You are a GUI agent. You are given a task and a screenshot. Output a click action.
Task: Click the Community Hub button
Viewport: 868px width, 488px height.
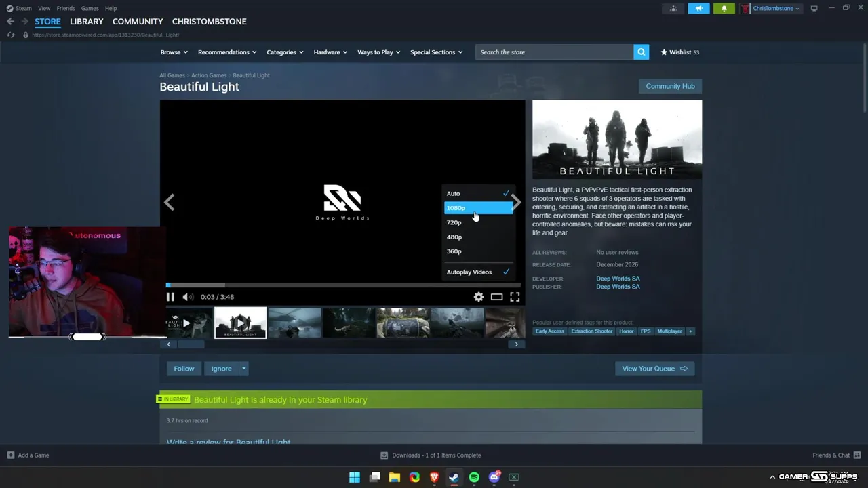(670, 86)
